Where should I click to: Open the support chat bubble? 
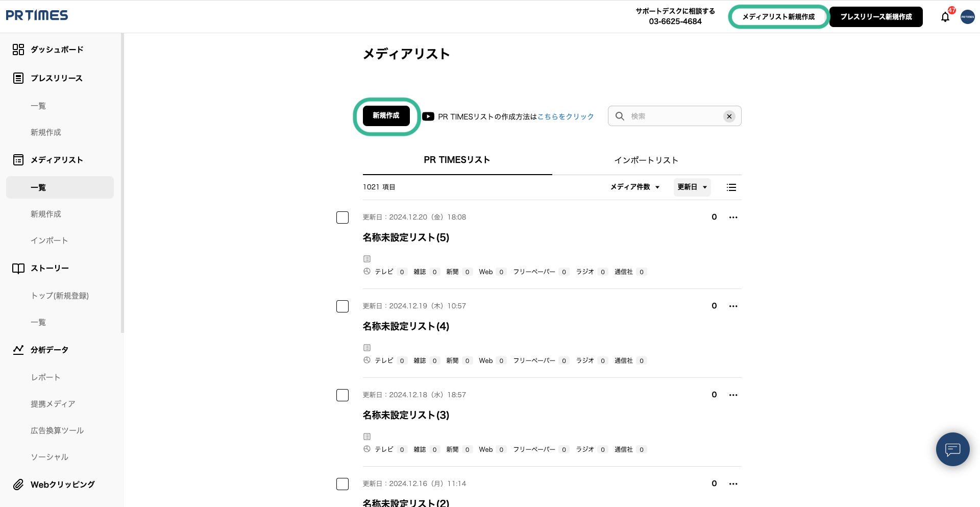pyautogui.click(x=953, y=449)
